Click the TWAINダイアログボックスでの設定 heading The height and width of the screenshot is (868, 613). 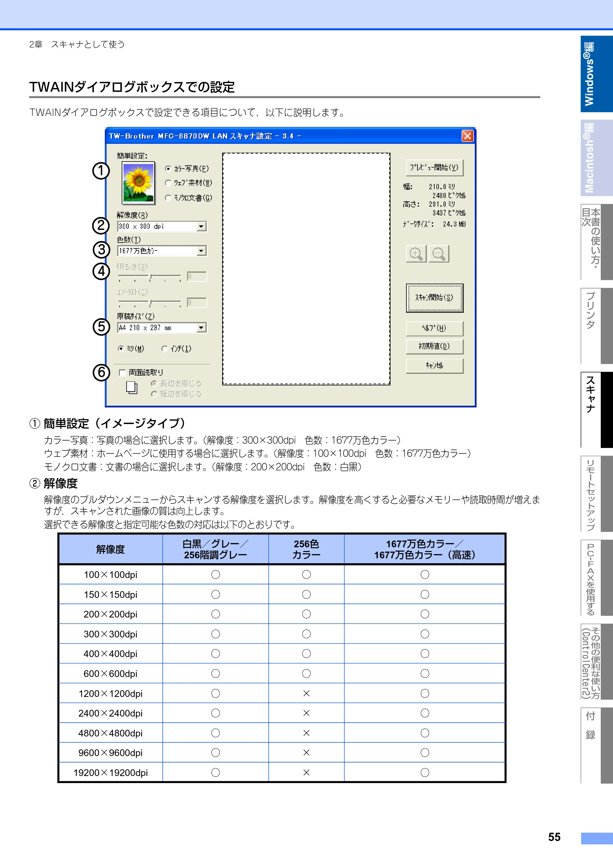pos(132,87)
